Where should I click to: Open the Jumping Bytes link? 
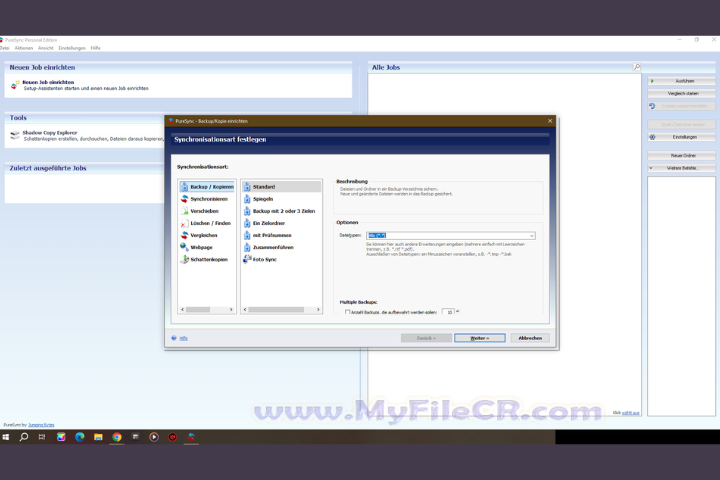click(x=41, y=425)
